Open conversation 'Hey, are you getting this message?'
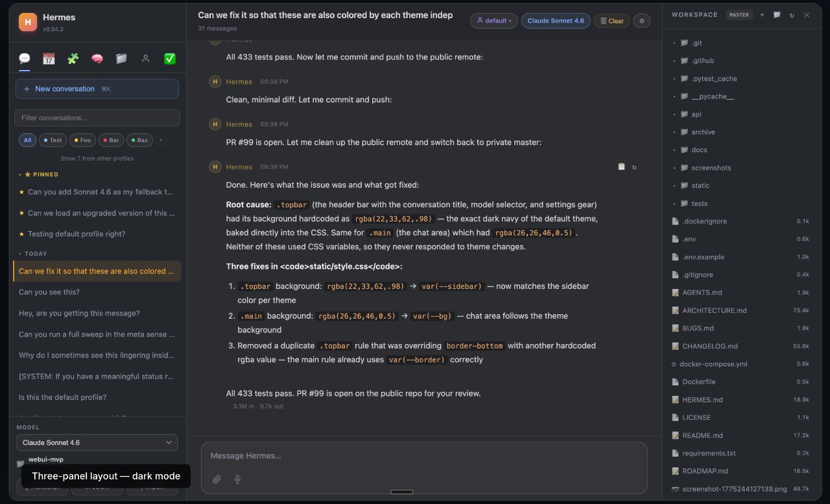The width and height of the screenshot is (830, 504). click(97, 314)
